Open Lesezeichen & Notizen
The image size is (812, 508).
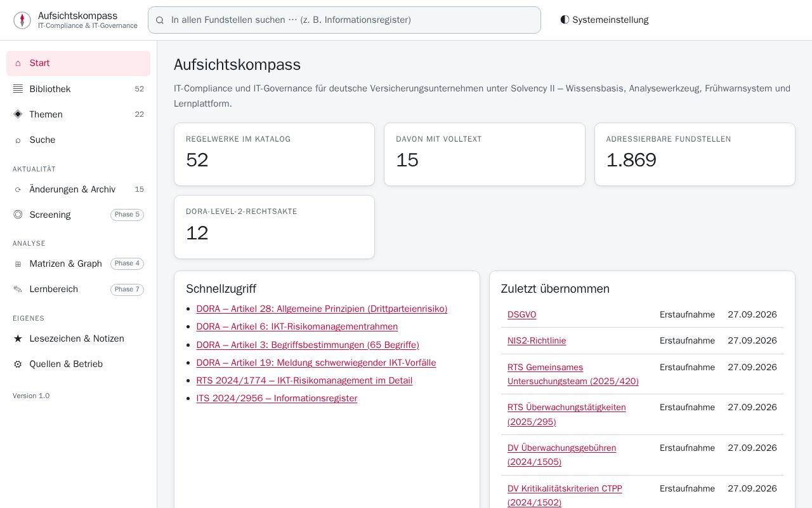coord(78,338)
